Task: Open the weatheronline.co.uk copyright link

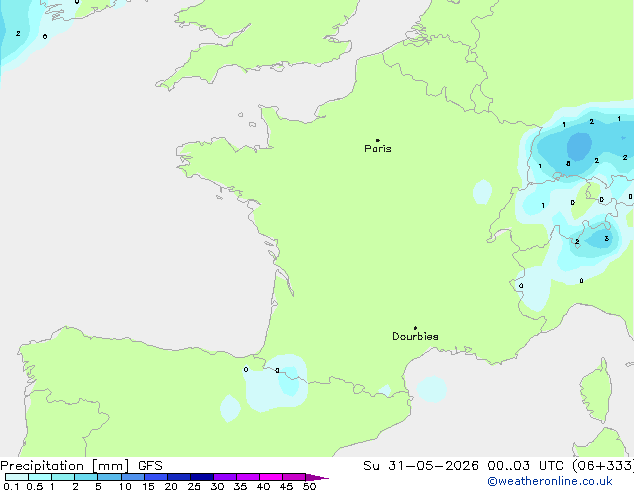Action: [550, 481]
